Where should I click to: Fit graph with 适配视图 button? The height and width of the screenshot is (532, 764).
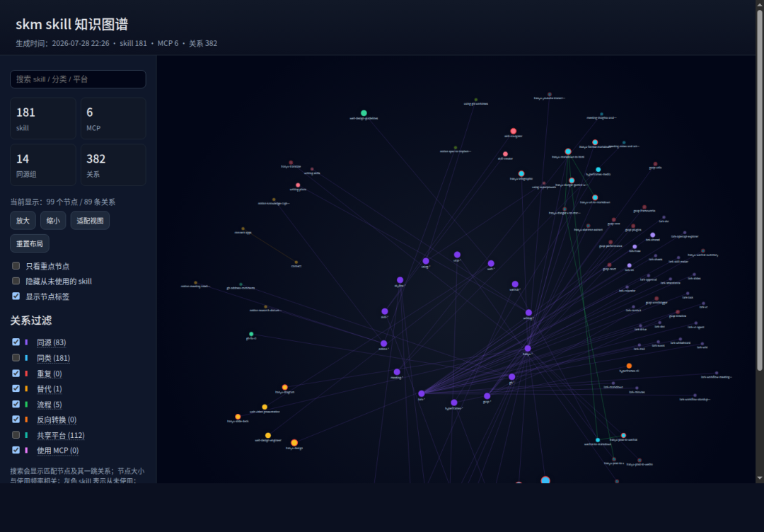click(90, 221)
